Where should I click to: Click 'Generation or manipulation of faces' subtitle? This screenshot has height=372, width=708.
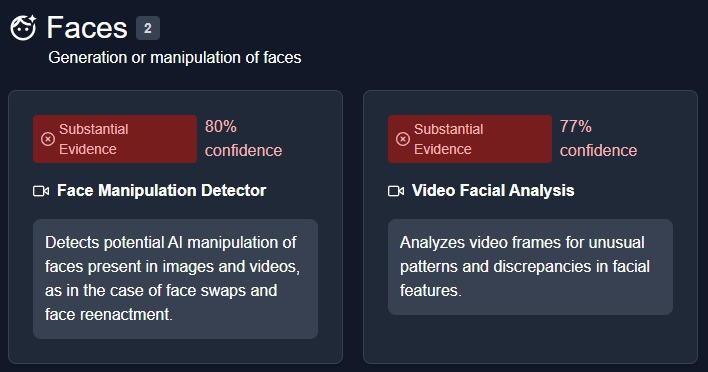(x=175, y=57)
